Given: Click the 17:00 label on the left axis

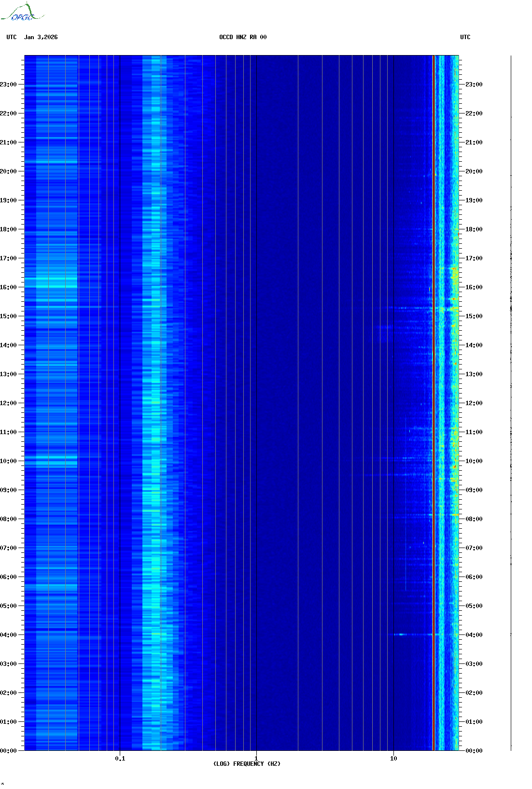Looking at the screenshot, I should point(8,258).
